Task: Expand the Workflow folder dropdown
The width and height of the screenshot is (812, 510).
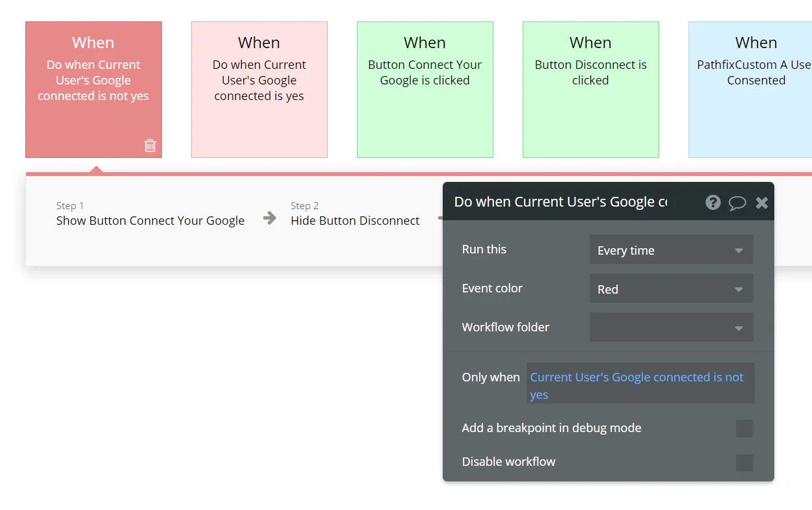Action: pyautogui.click(x=671, y=328)
